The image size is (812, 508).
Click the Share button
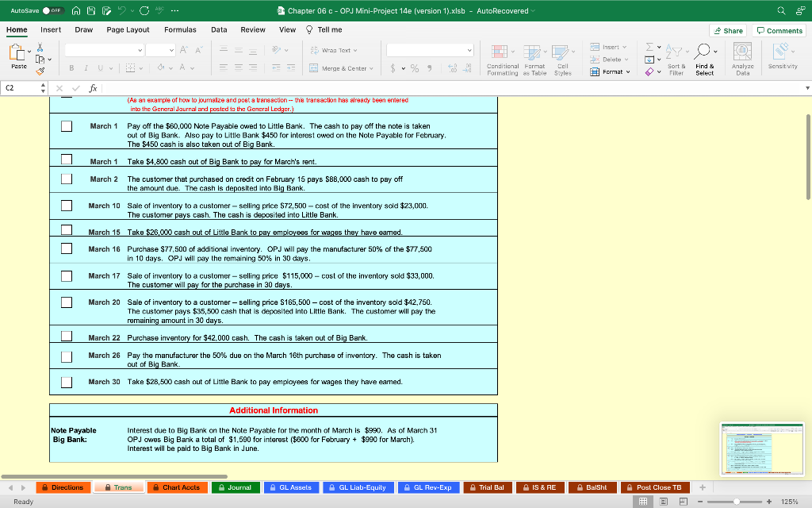pos(727,29)
